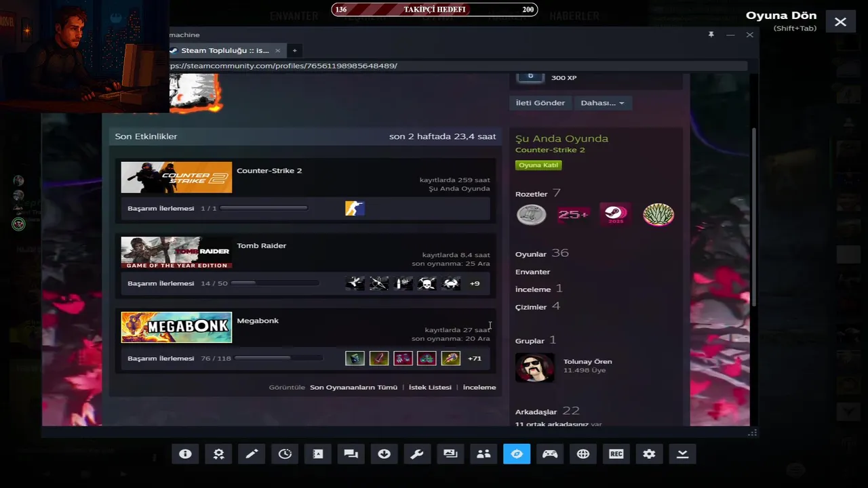Click the +71 more Megabonk achievements

coord(475,358)
